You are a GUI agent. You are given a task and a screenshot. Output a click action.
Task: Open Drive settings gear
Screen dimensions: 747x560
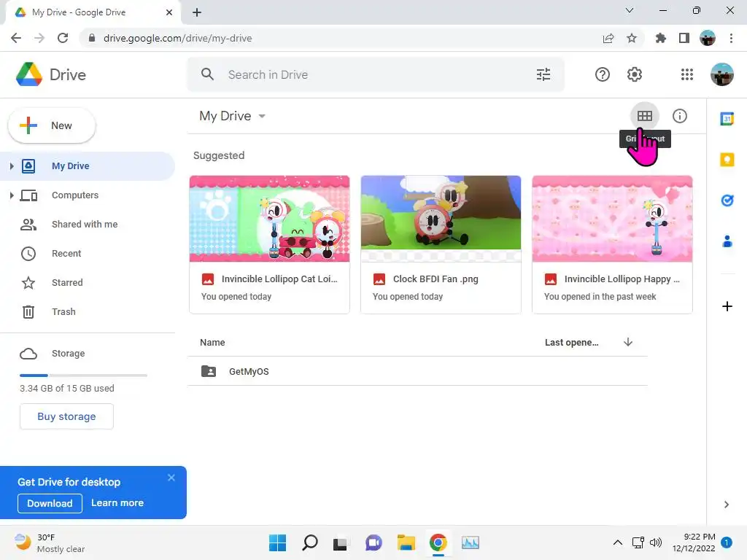(634, 74)
